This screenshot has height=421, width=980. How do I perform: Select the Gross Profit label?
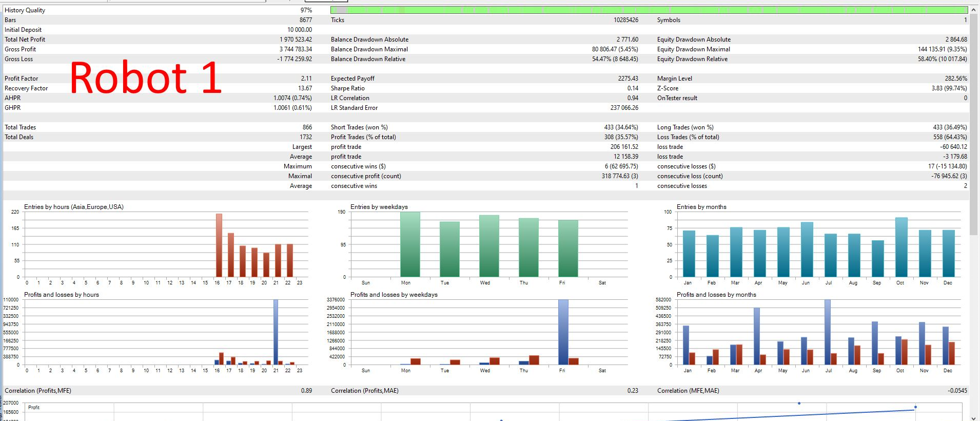[x=21, y=49]
